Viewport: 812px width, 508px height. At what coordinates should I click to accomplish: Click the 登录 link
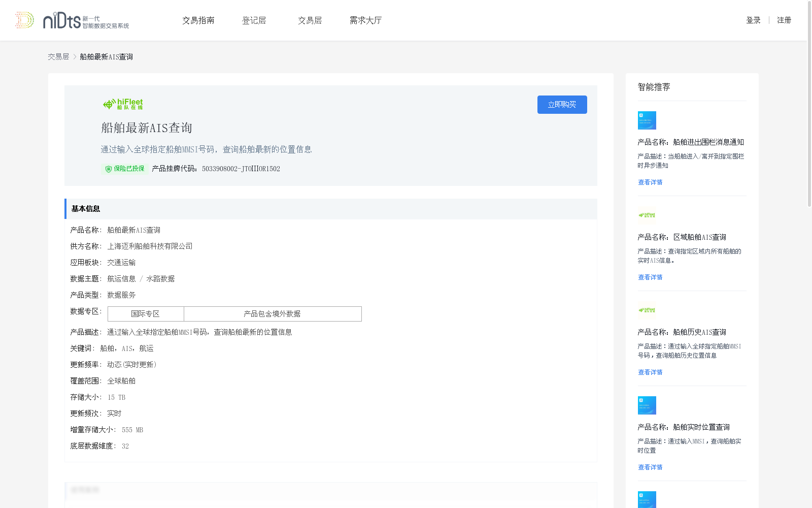[x=753, y=20]
